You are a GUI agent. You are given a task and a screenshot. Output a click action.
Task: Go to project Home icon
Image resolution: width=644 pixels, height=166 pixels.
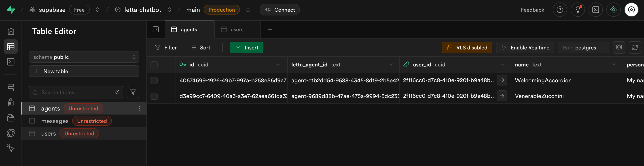(x=11, y=32)
